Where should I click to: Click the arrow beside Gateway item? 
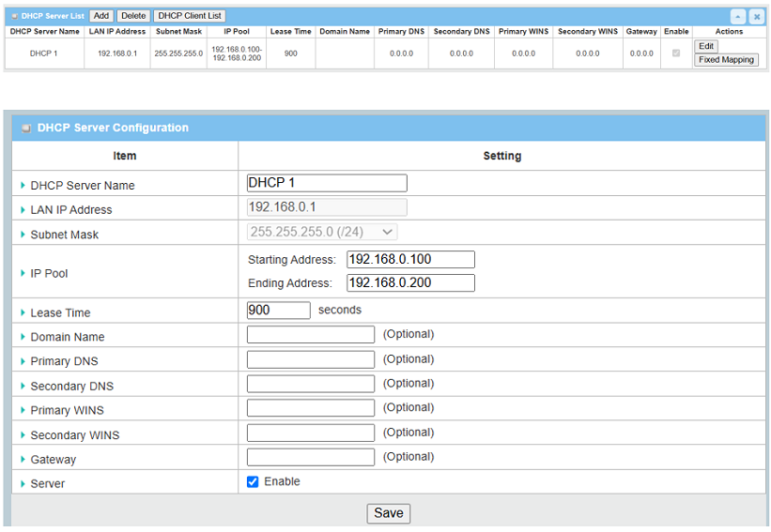(x=23, y=460)
